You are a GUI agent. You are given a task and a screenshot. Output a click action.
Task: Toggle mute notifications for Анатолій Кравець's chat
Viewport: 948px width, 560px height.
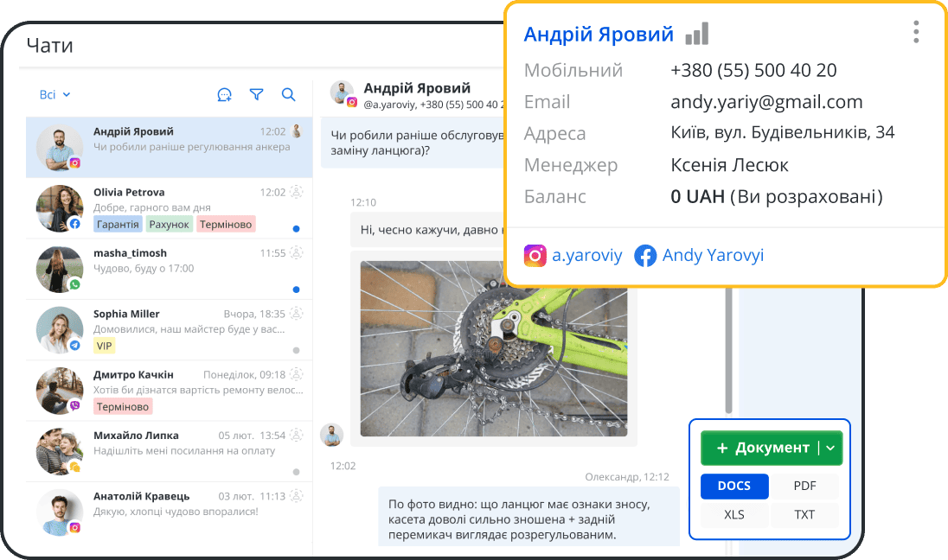(298, 498)
